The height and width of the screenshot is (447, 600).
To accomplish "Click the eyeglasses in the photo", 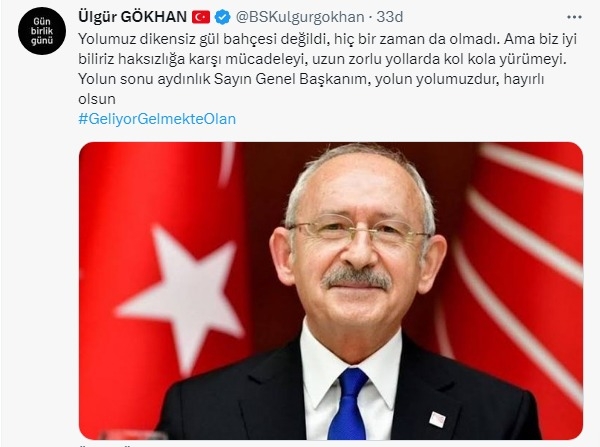I will pyautogui.click(x=358, y=230).
